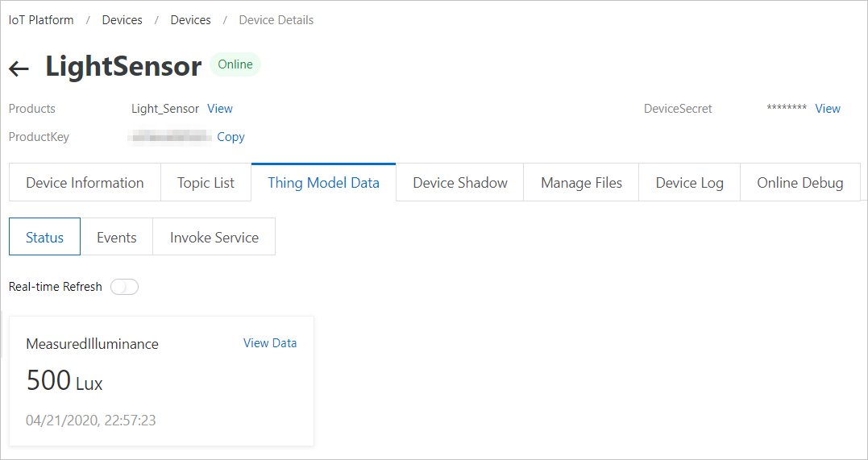View the Light_Sensor product
Viewport: 868px width, 460px height.
pos(220,109)
